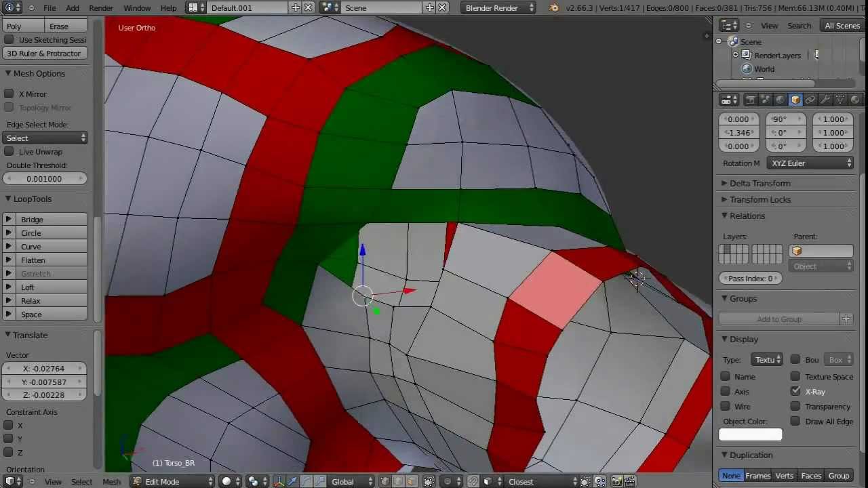Switch to edge select mode
The width and height of the screenshot is (868, 488).
coord(398,481)
